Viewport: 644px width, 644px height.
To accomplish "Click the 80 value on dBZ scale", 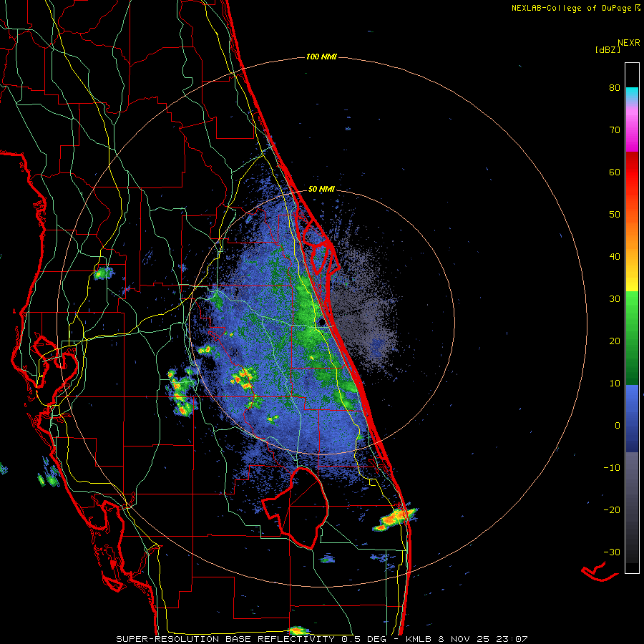I will click(x=615, y=88).
